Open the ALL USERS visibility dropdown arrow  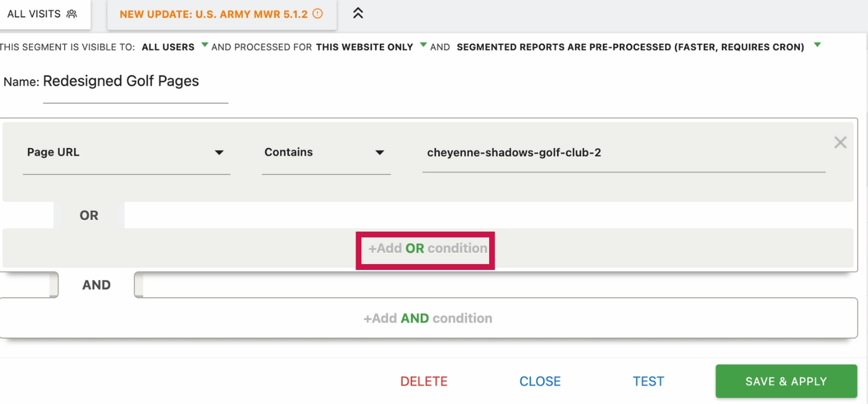click(205, 45)
